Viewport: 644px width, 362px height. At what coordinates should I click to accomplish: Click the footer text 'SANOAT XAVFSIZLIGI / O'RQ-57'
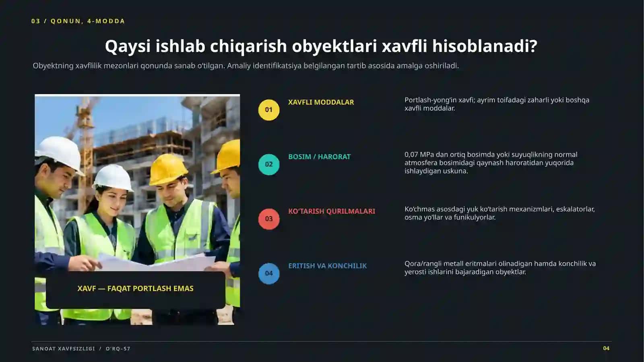pos(81,349)
